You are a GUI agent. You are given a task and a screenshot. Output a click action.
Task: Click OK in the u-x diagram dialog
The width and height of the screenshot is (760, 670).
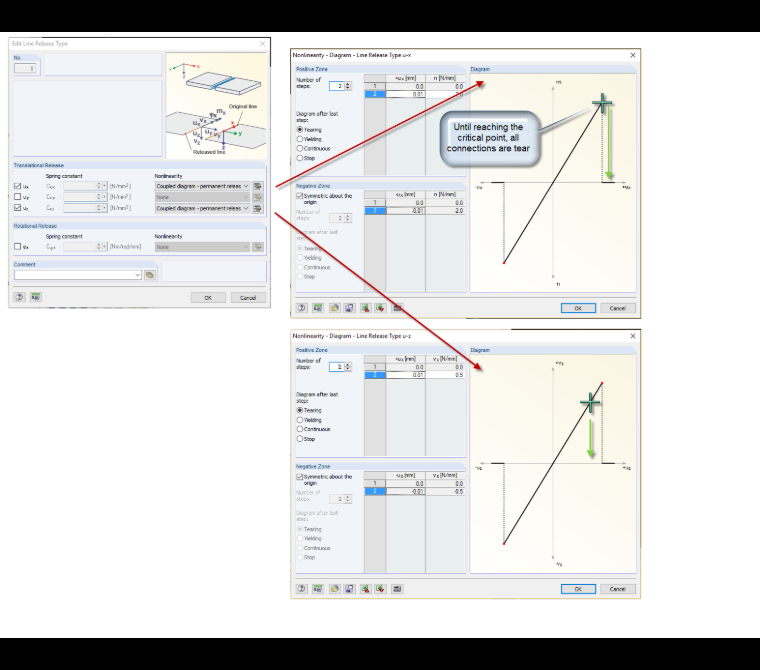(578, 308)
